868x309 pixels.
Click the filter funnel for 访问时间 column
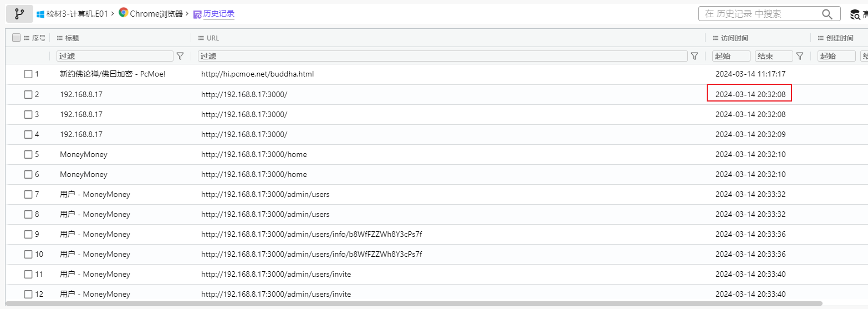click(799, 56)
